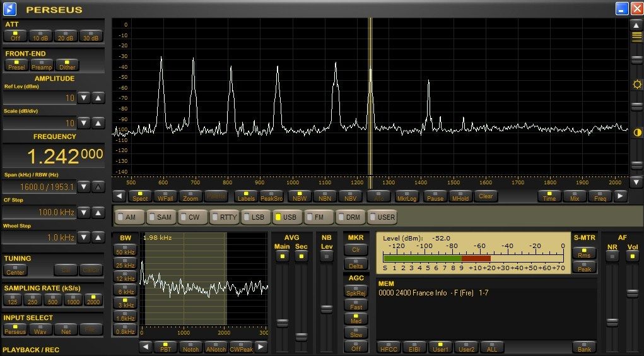Enable the Preamp
Image resolution: width=644 pixels, height=356 pixels.
click(x=42, y=66)
